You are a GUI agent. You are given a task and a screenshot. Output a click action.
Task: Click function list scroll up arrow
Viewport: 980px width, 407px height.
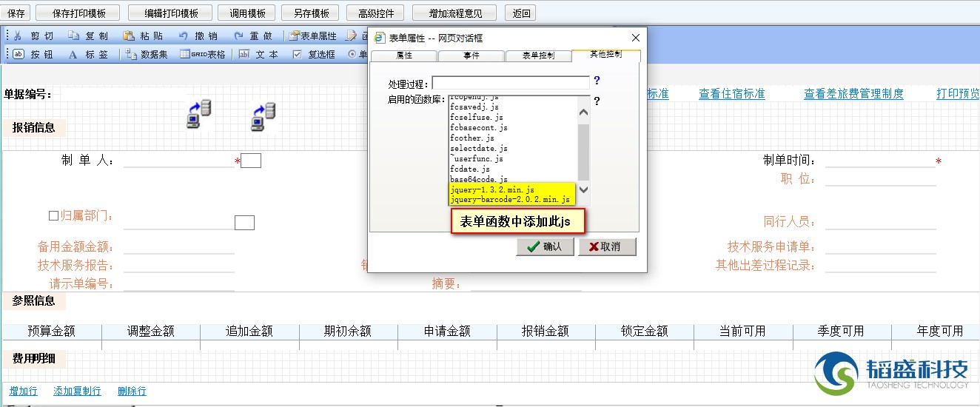coord(583,112)
